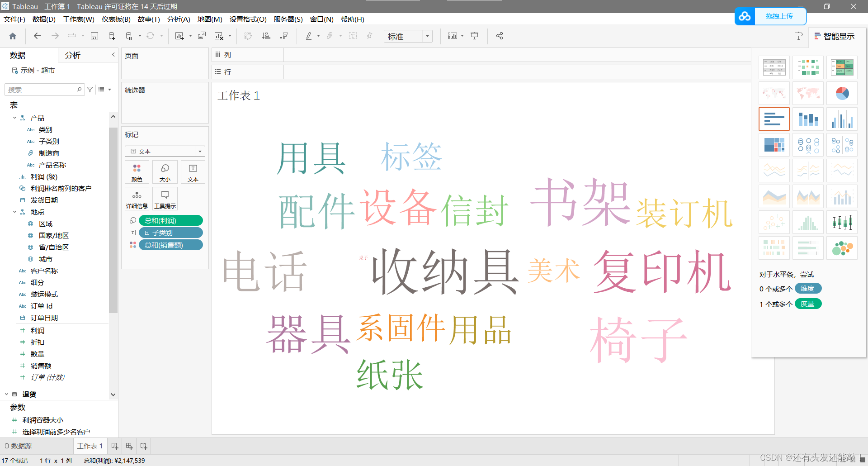Select the packed bubbles chart in 智能显示
This screenshot has height=466, width=868.
click(x=842, y=248)
